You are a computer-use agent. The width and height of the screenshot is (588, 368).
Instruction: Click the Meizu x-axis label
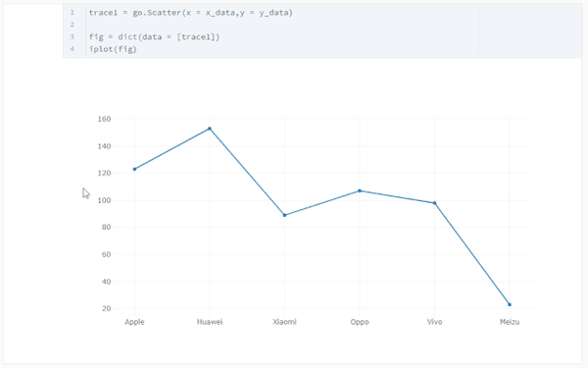tap(510, 322)
